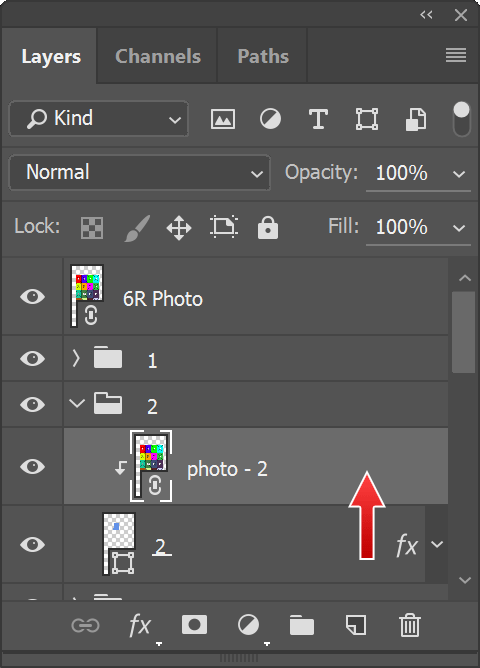
Task: Expand the group named 1
Action: [x=76, y=359]
